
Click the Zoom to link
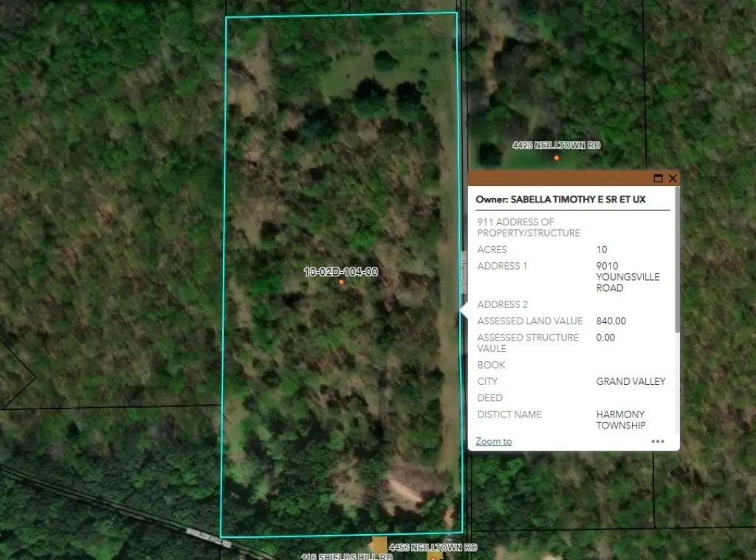493,442
